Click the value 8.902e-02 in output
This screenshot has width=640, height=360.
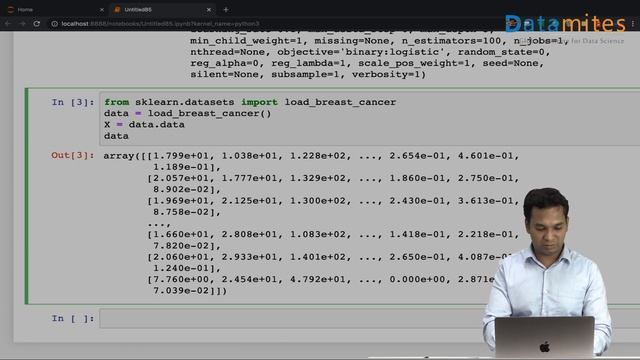point(181,189)
